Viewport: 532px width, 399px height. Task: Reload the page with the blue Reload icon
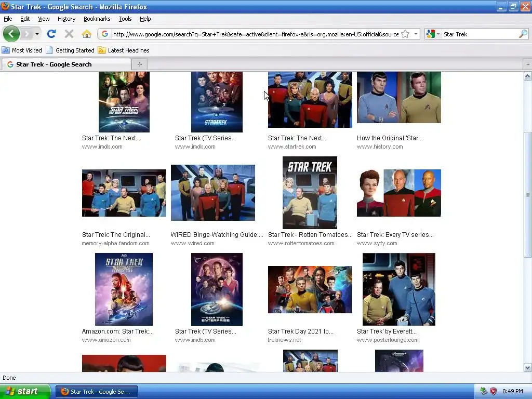coord(51,34)
